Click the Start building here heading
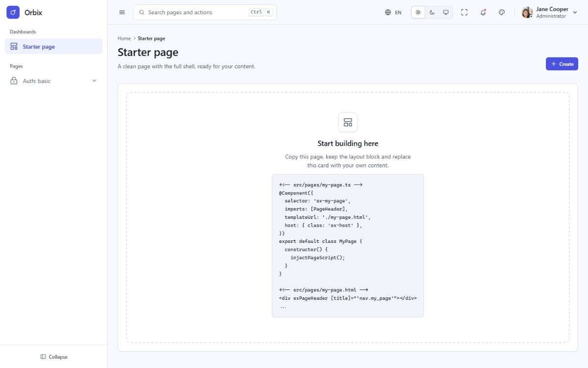The width and height of the screenshot is (588, 368). coord(348,143)
